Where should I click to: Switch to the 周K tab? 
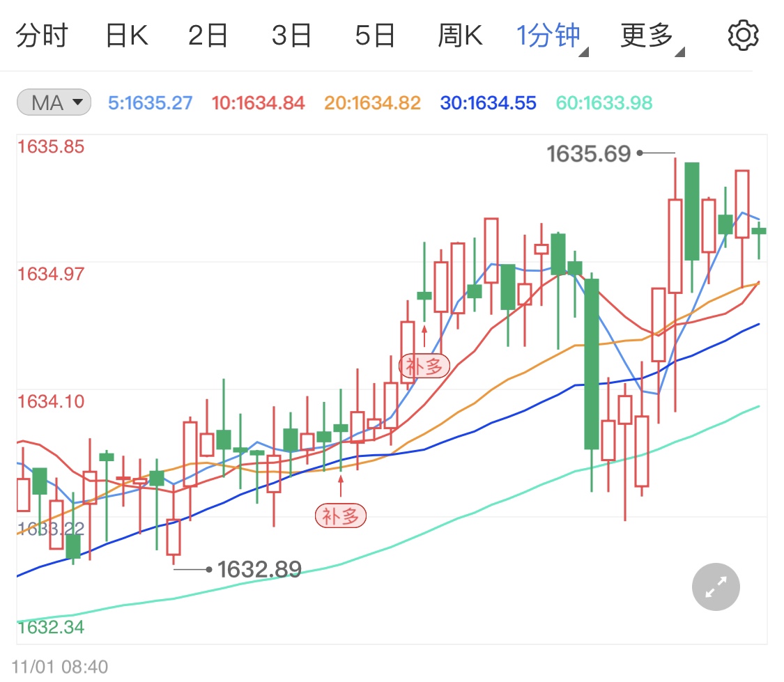point(460,36)
